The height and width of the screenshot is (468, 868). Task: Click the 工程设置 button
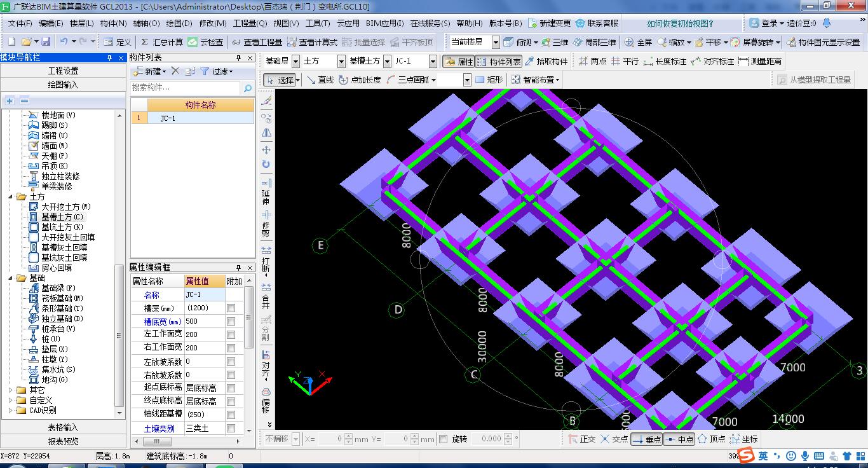pyautogui.click(x=63, y=71)
